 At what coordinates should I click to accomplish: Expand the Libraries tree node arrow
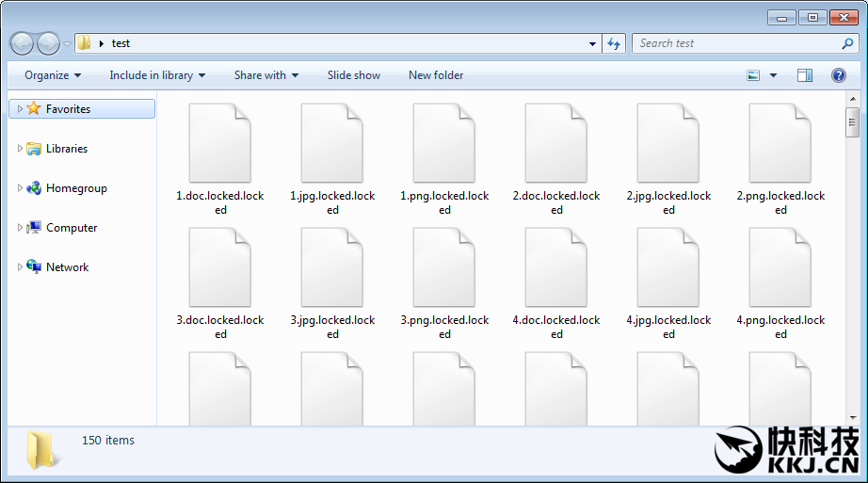coord(20,149)
